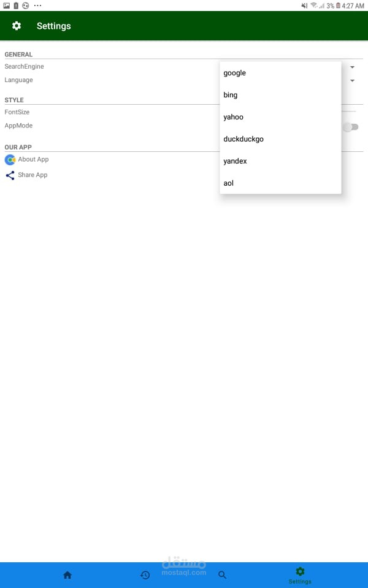Toggle the AppMode switch
The height and width of the screenshot is (588, 368).
pyautogui.click(x=351, y=127)
